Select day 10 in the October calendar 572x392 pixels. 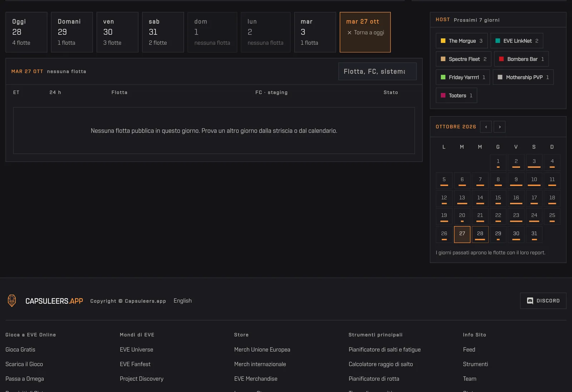tap(534, 181)
